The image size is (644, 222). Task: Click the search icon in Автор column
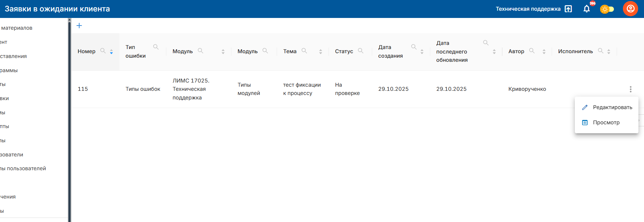click(532, 51)
